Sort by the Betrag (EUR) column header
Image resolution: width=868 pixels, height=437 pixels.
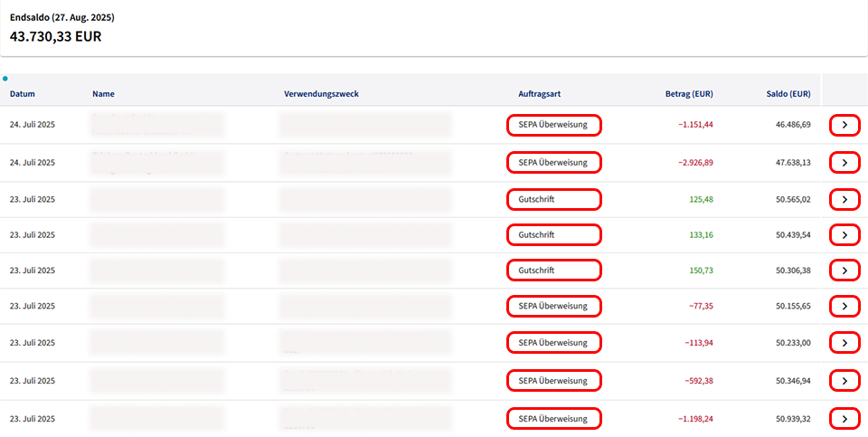click(x=688, y=94)
